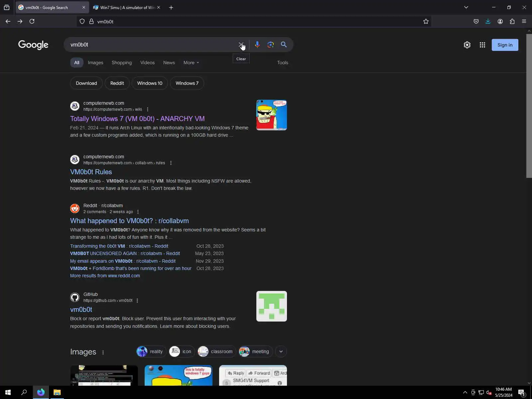Open options for VM0b0t Rules result
Screen dimensions: 532x399
click(171, 163)
